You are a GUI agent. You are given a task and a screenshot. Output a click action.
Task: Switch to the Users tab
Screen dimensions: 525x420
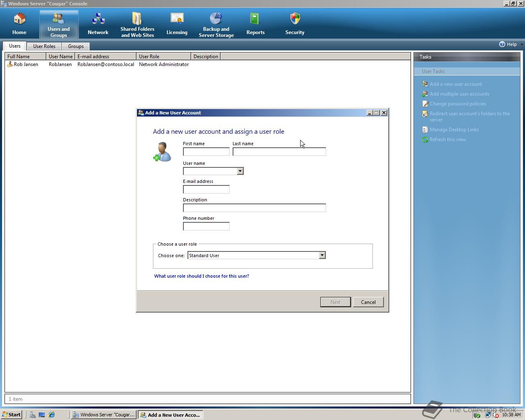pyautogui.click(x=15, y=46)
